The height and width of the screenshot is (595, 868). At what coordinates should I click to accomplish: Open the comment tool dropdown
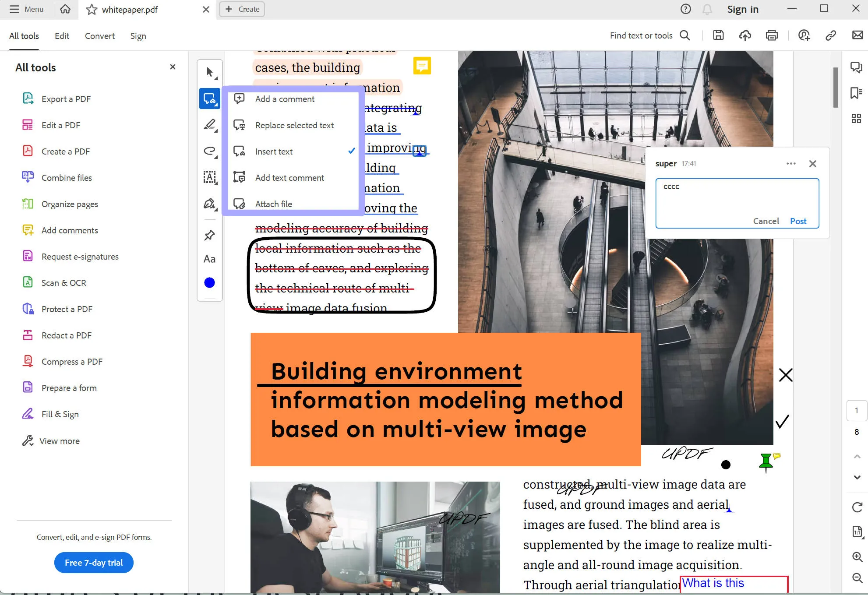[210, 99]
